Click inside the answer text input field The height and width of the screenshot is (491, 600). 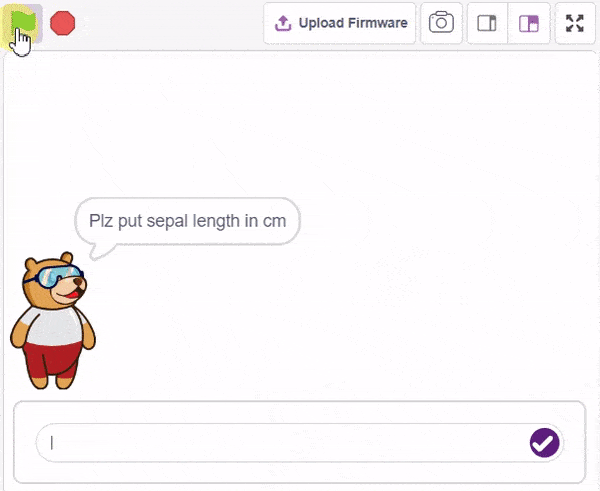[x=280, y=442]
